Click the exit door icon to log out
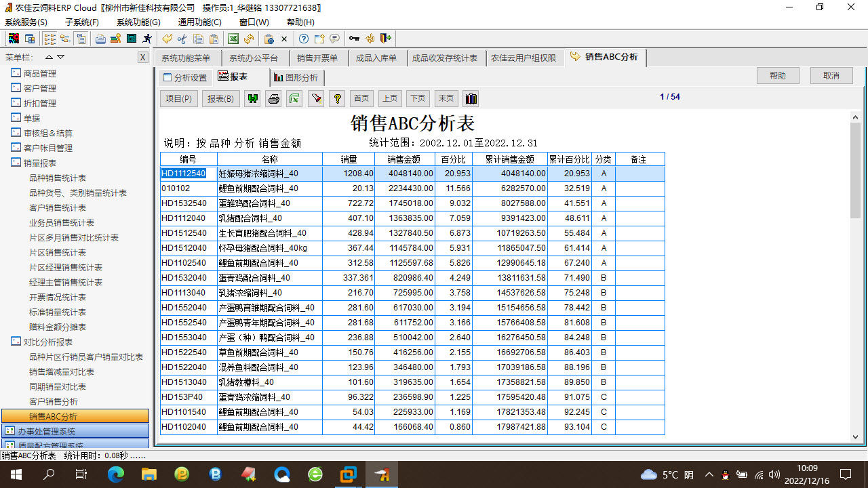 (x=384, y=39)
